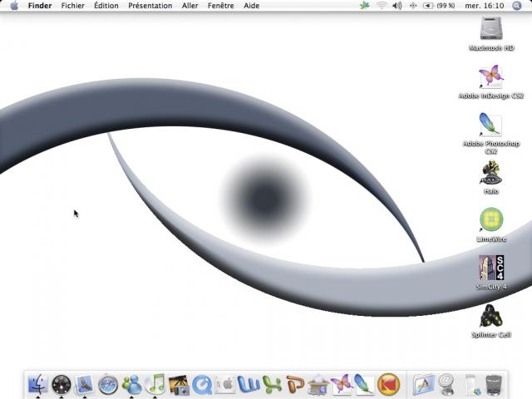This screenshot has width=532, height=399.
Task: Open the AirPort Wi-Fi status menu
Action: pos(382,6)
